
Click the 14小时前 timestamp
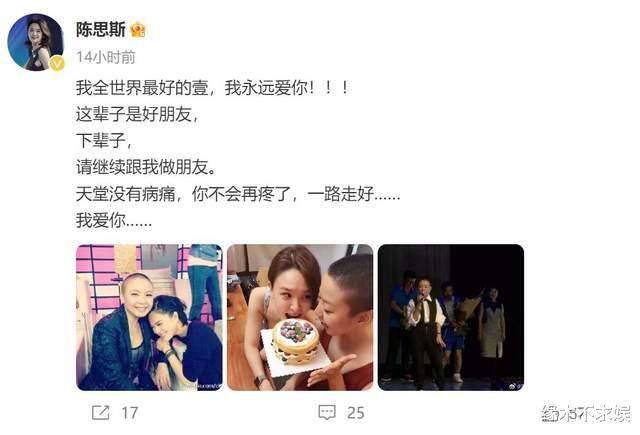[106, 57]
